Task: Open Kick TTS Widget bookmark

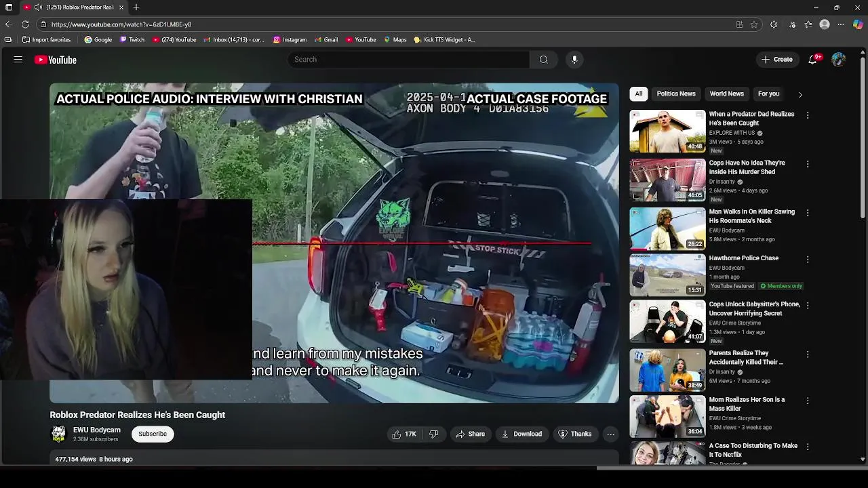Action: (445, 40)
